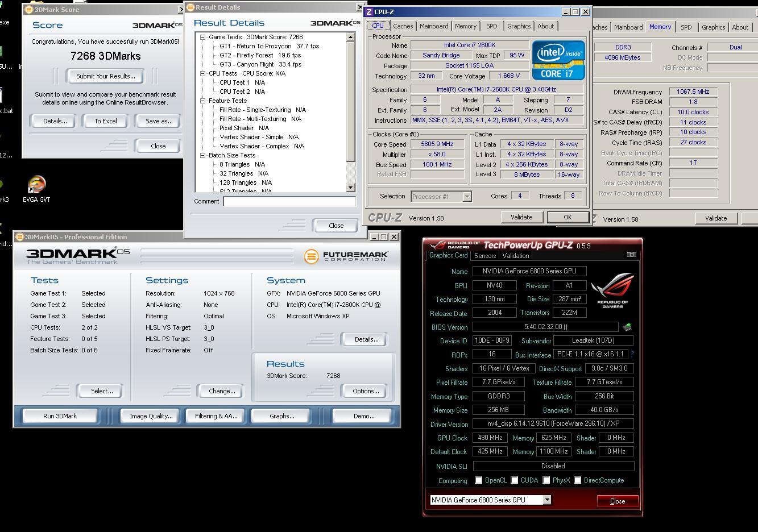The width and height of the screenshot is (758, 532).
Task: Open the Processor #1 selection dropdown
Action: [x=467, y=196]
